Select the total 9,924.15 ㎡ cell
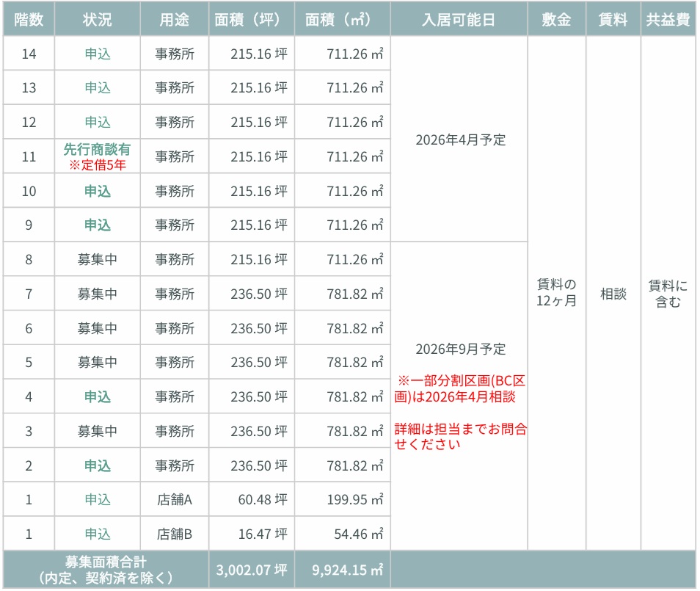700x591 pixels. 343,569
